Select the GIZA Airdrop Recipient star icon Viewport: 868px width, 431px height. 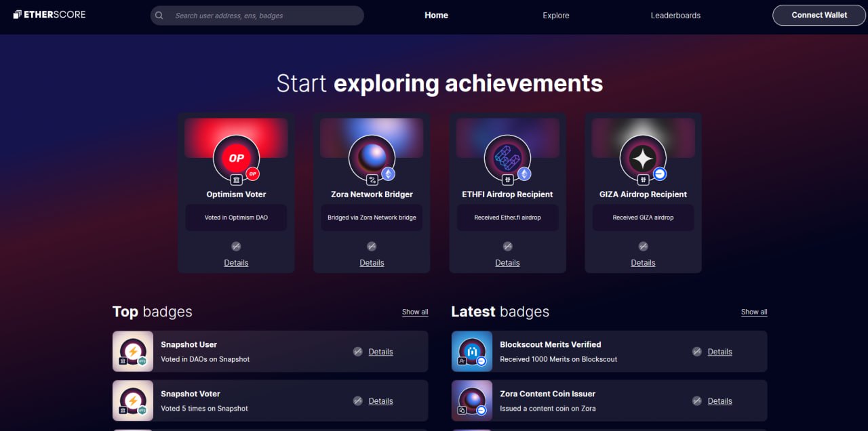643,158
